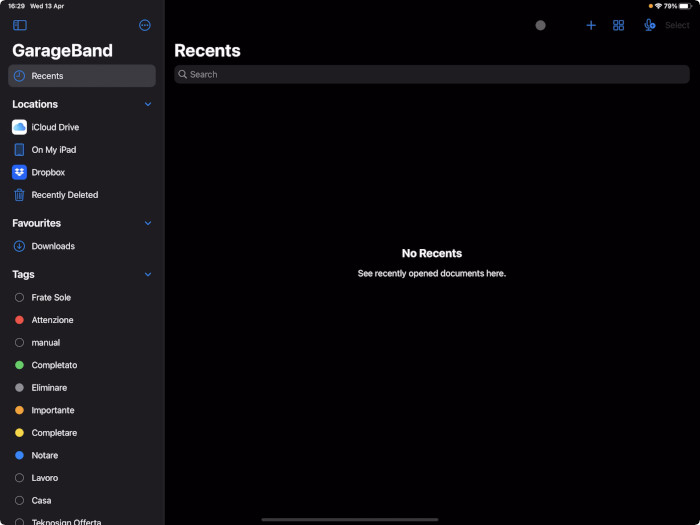
Task: Click the iPad device icon
Action: (x=19, y=150)
